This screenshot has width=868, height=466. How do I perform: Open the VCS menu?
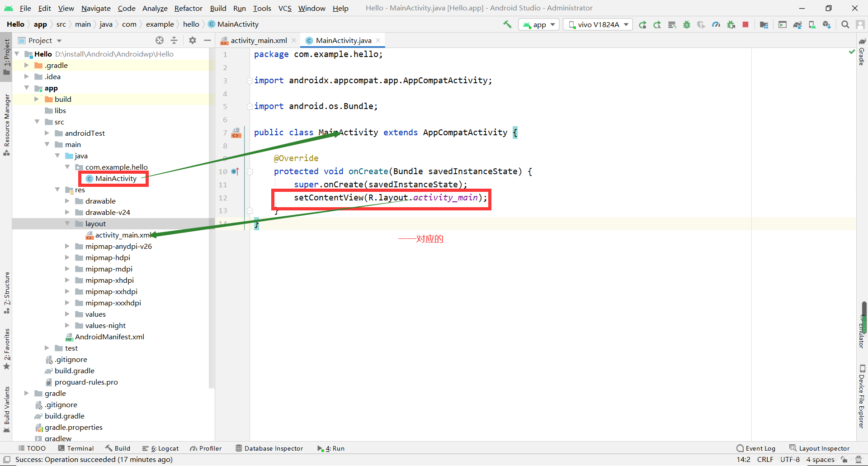tap(285, 8)
